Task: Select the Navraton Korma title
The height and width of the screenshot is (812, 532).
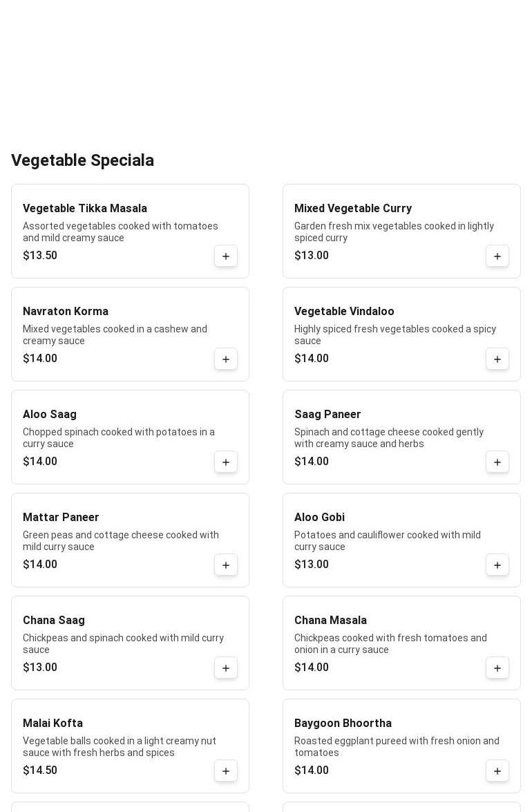Action: [66, 312]
